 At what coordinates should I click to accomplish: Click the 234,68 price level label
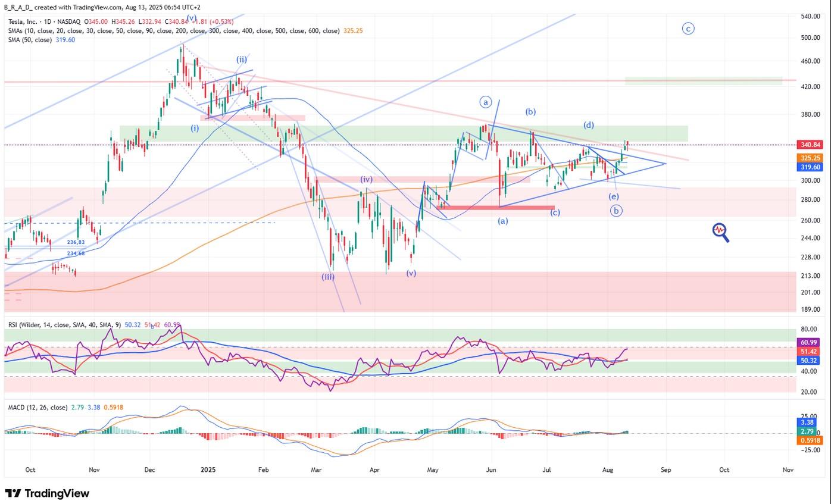(x=76, y=253)
